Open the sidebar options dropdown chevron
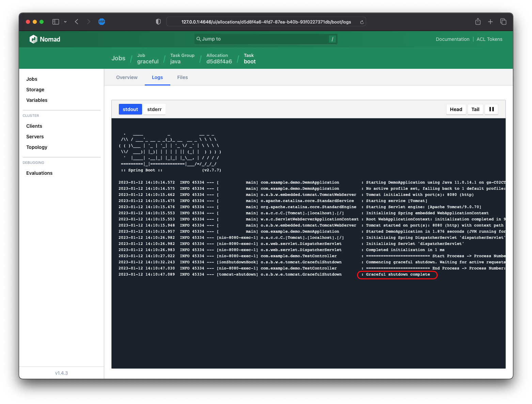Image resolution: width=532 pixels, height=404 pixels. 65,22
